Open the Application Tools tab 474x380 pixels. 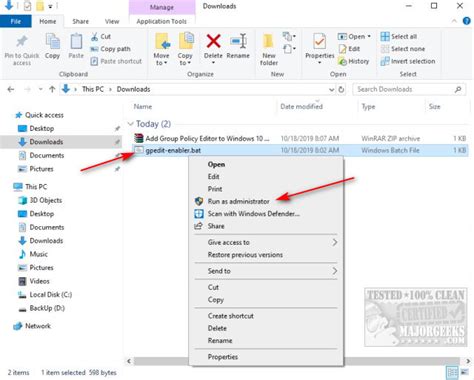161,21
